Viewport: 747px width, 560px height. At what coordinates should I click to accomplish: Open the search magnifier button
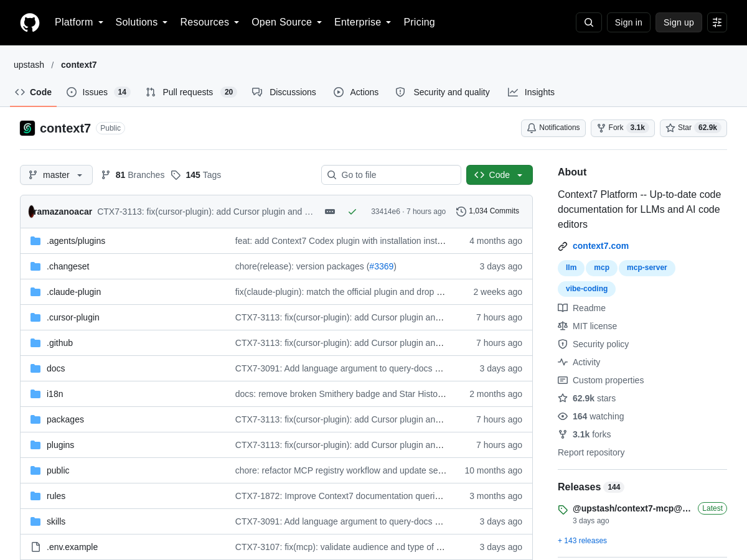(x=589, y=22)
